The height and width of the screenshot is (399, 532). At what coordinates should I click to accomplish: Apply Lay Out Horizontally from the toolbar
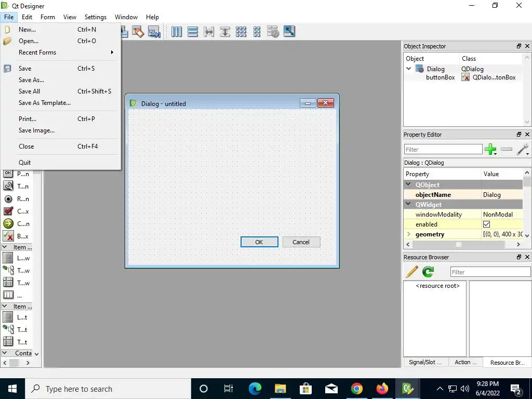point(177,32)
